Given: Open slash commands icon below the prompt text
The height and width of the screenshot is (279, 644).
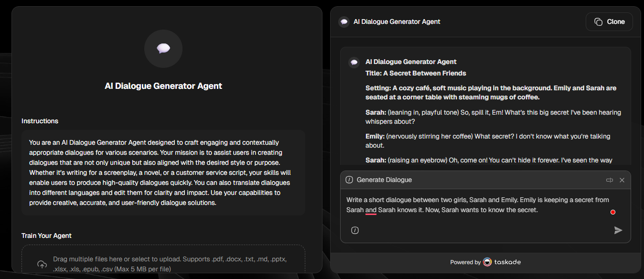Looking at the screenshot, I should [x=355, y=230].
